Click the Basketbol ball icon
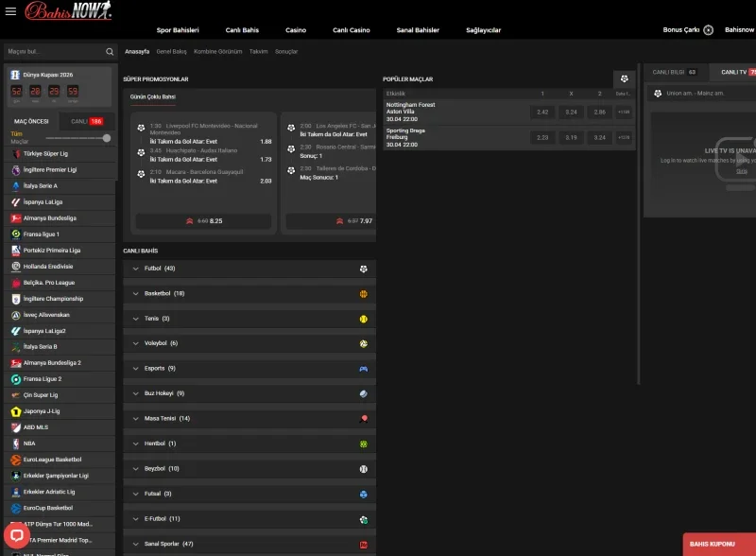This screenshot has width=756, height=556. coord(364,294)
